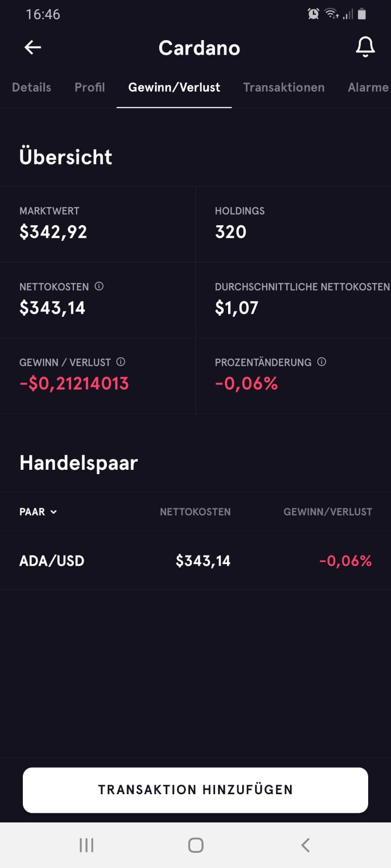The width and height of the screenshot is (391, 868).
Task: Open the Profil tab
Action: 90,87
